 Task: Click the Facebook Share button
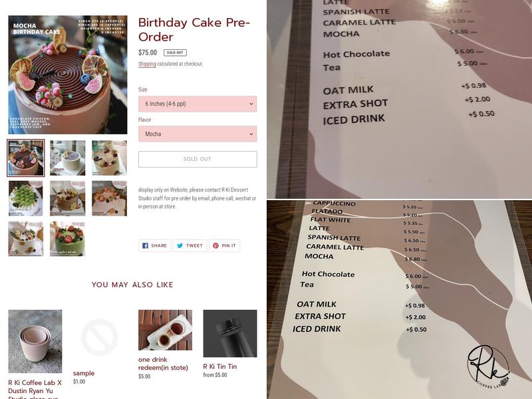tap(155, 245)
